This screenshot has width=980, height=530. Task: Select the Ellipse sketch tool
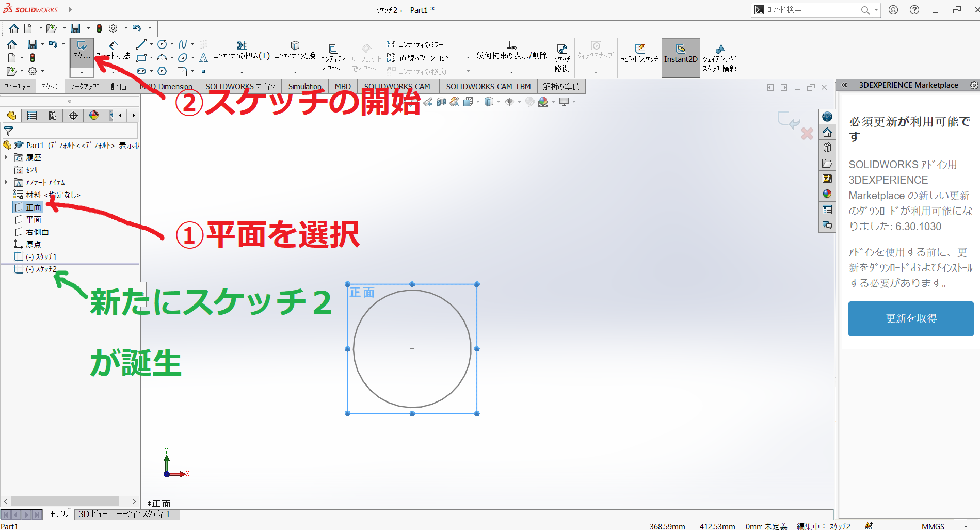coord(183,58)
